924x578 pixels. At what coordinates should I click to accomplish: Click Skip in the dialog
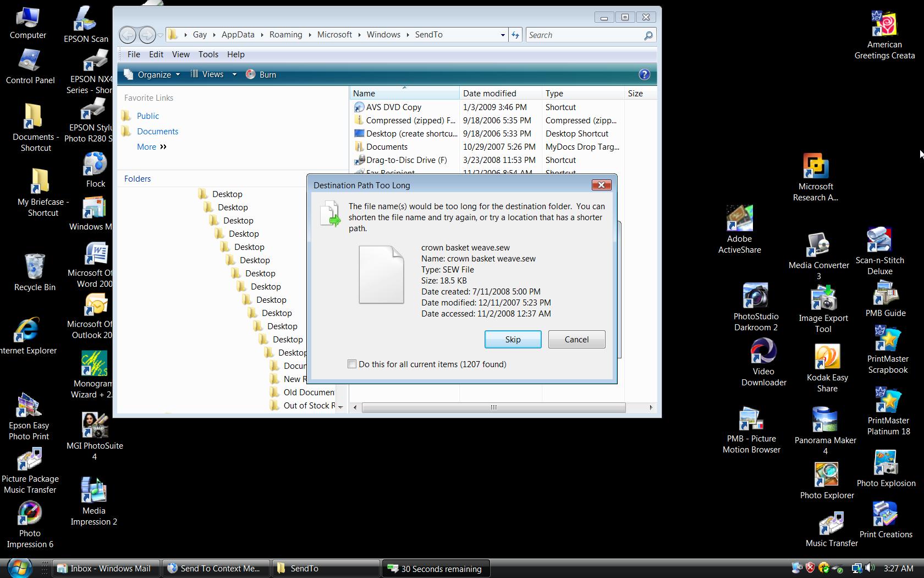pyautogui.click(x=513, y=339)
